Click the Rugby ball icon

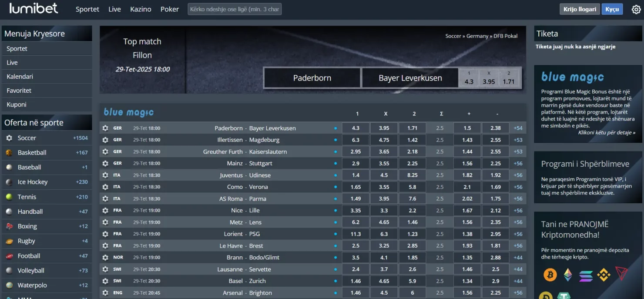(x=9, y=241)
